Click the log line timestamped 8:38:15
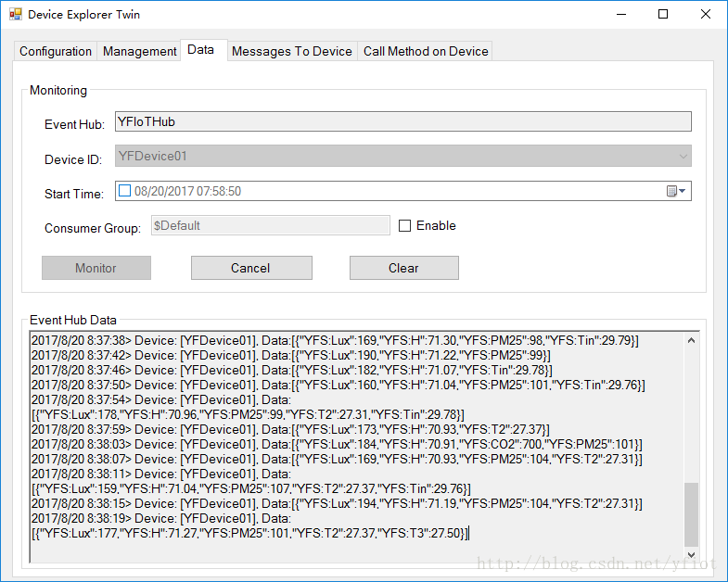Viewport: 728px width, 582px height. (x=337, y=504)
